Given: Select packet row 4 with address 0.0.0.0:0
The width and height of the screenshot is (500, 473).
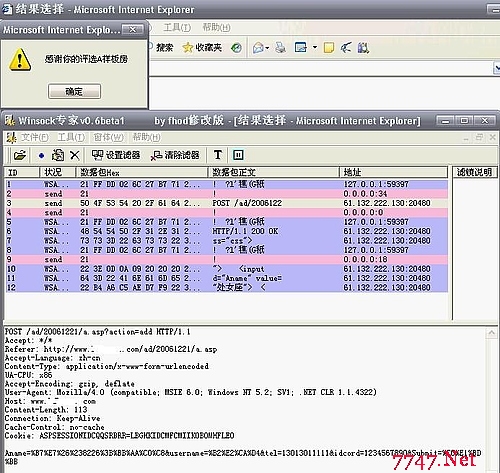Looking at the screenshot, I should [227, 212].
